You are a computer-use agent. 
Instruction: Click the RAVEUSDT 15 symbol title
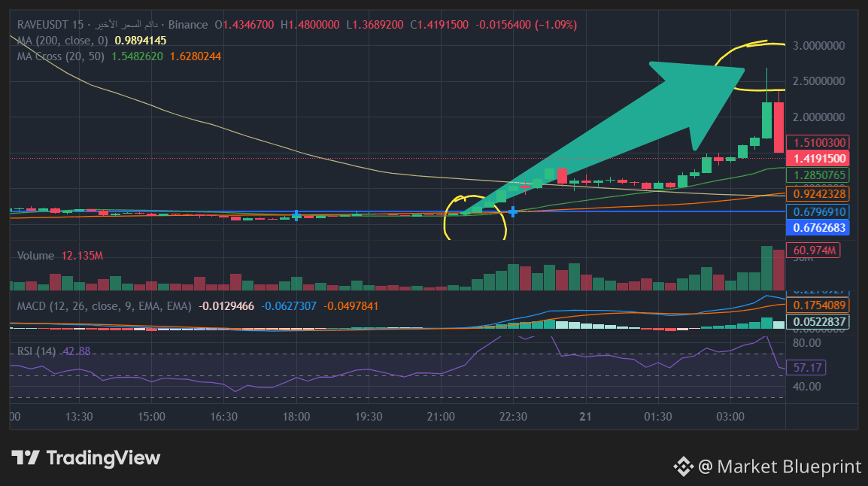[50, 25]
